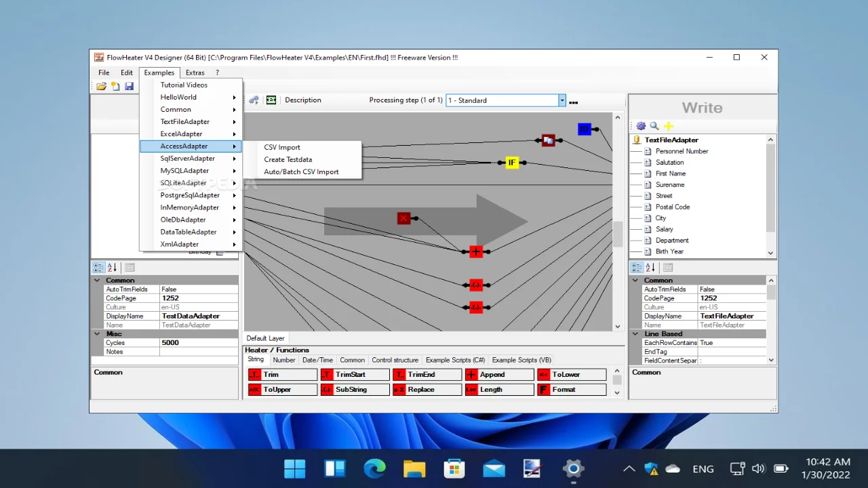
Task: Open Write adapter settings gear icon
Action: point(641,126)
